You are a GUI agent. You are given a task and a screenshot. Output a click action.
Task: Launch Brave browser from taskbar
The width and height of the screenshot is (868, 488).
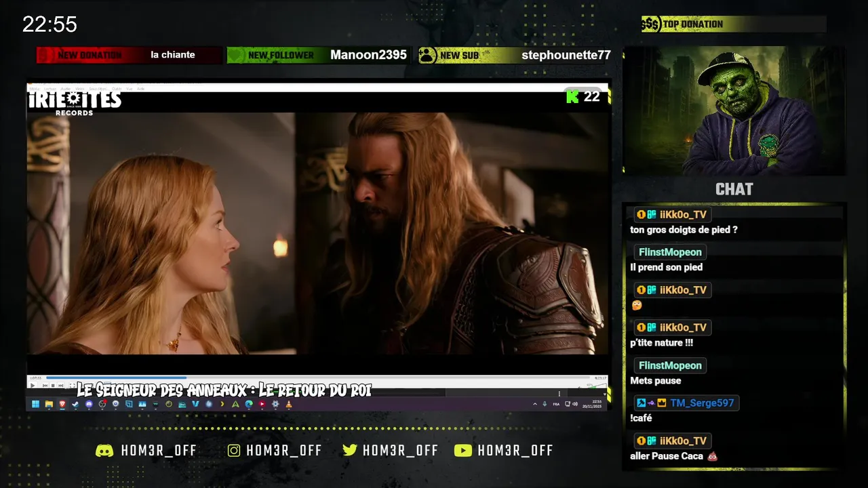62,404
